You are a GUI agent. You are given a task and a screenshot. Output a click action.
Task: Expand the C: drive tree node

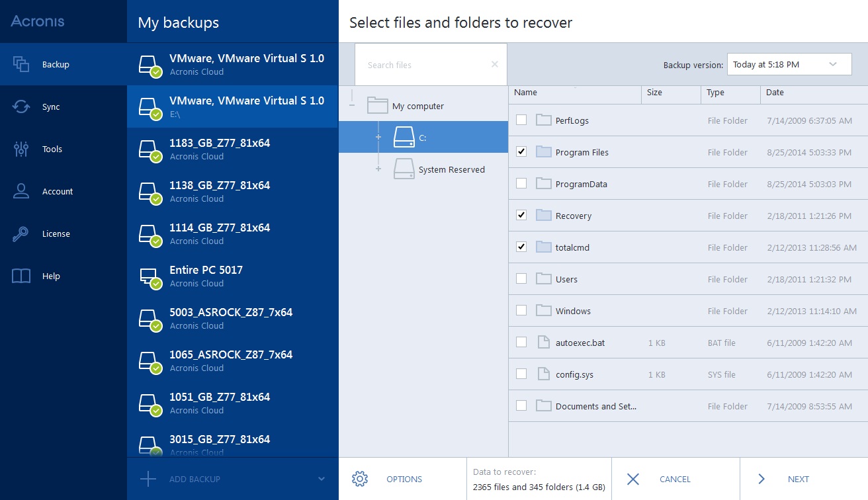(378, 137)
